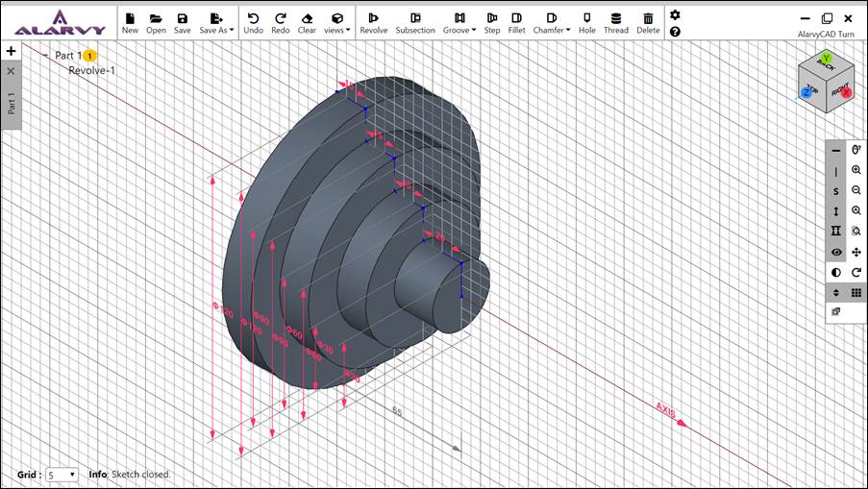Open a file with the Open icon

(x=156, y=23)
